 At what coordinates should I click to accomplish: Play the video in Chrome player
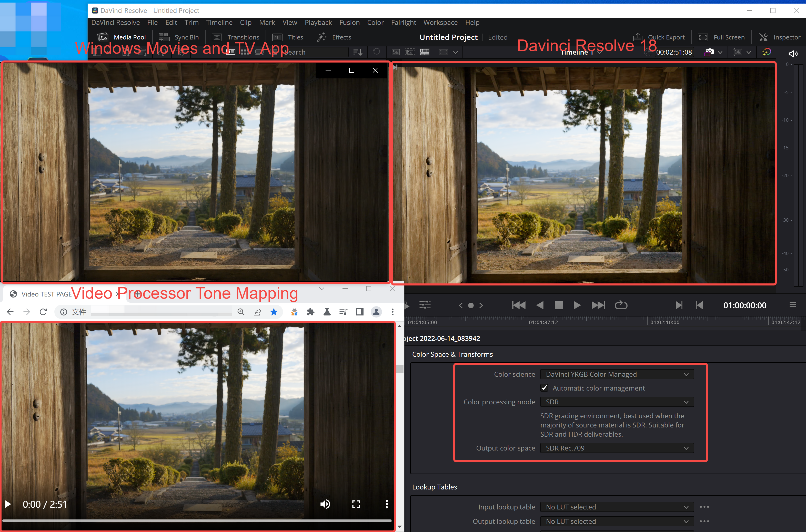pos(8,504)
